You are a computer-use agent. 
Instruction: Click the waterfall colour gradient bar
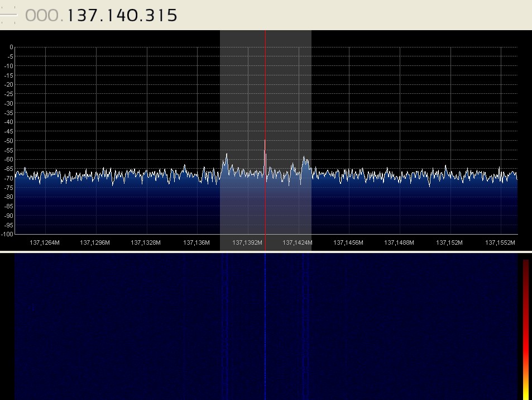pyautogui.click(x=526, y=330)
